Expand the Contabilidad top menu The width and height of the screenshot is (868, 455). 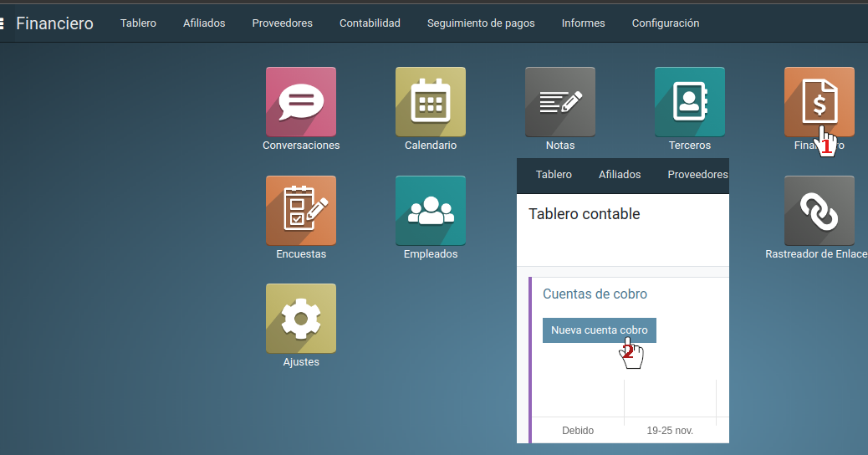370,23
